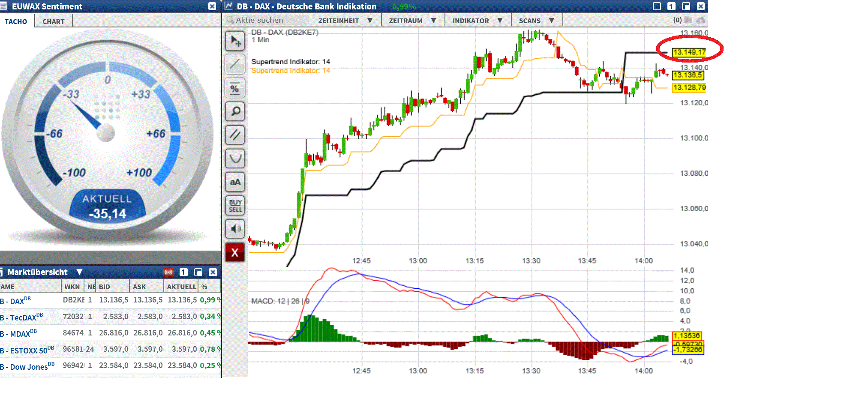
Task: Open the text annotation tool (aA)
Action: pyautogui.click(x=235, y=182)
